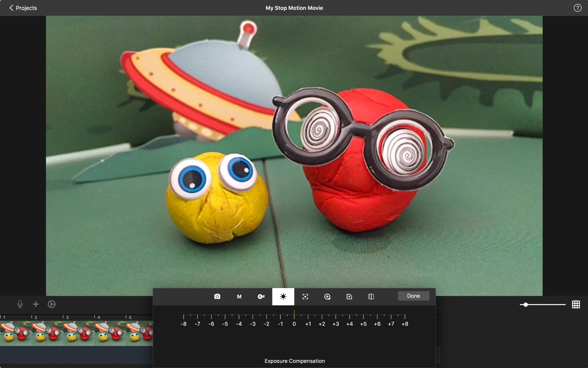Open the zoom magnifier control
The image size is (588, 368).
[x=327, y=297]
